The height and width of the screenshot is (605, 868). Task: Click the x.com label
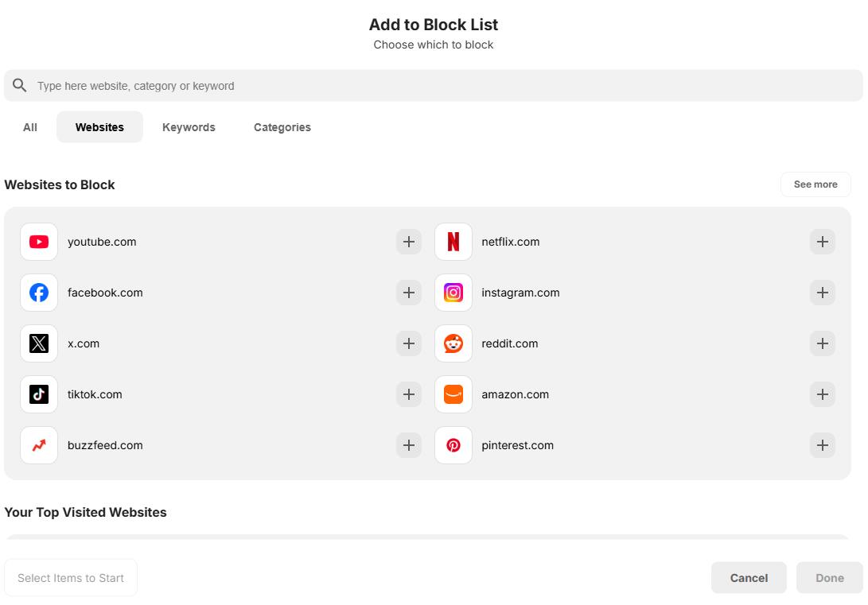84,343
